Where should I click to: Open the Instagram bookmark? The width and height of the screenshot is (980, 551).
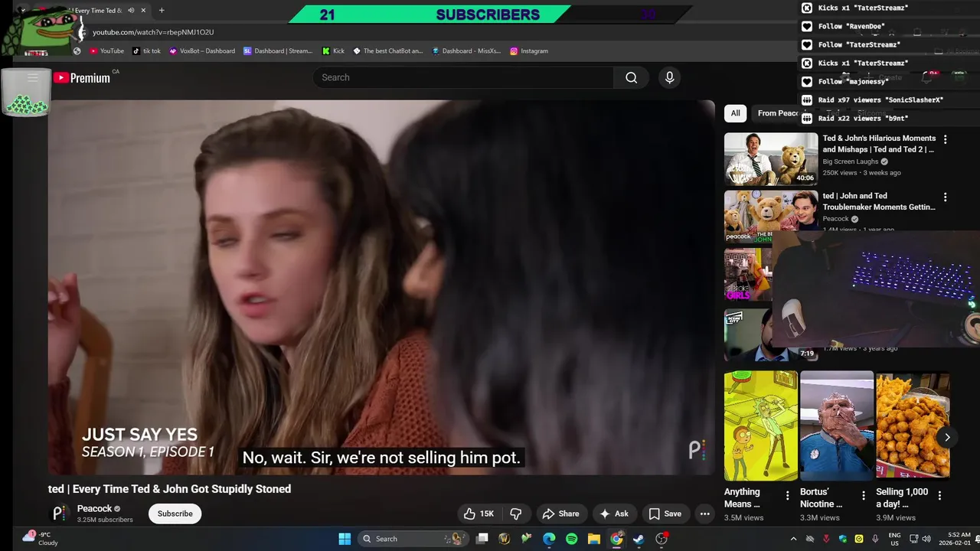click(529, 51)
